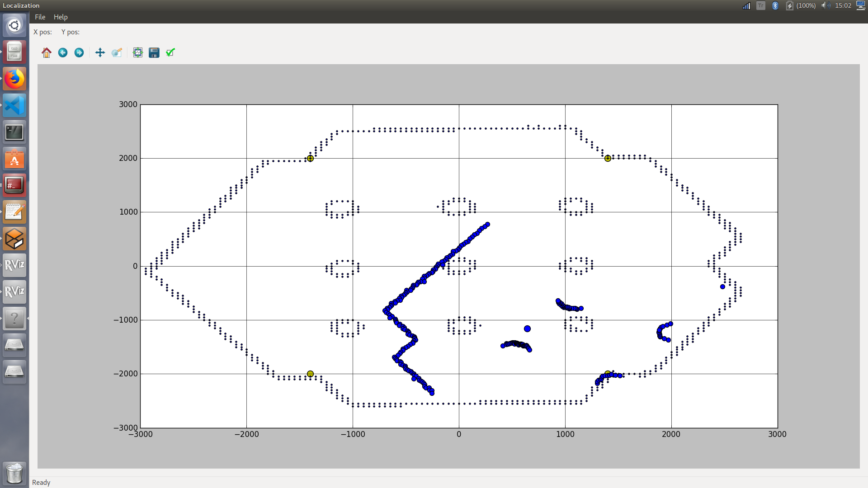Open the green checkmark edit parameters tool
The width and height of the screenshot is (868, 488).
[170, 53]
